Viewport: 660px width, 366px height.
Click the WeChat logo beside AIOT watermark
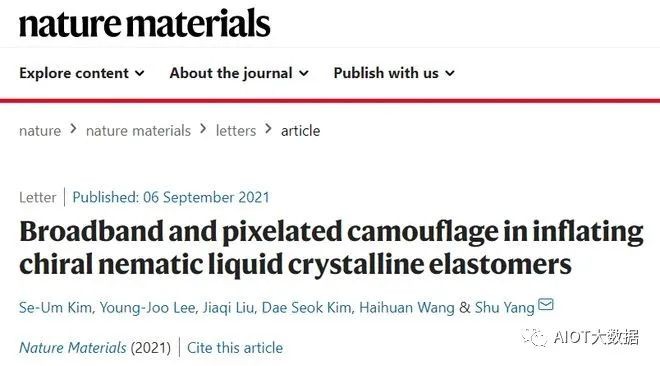click(x=534, y=337)
